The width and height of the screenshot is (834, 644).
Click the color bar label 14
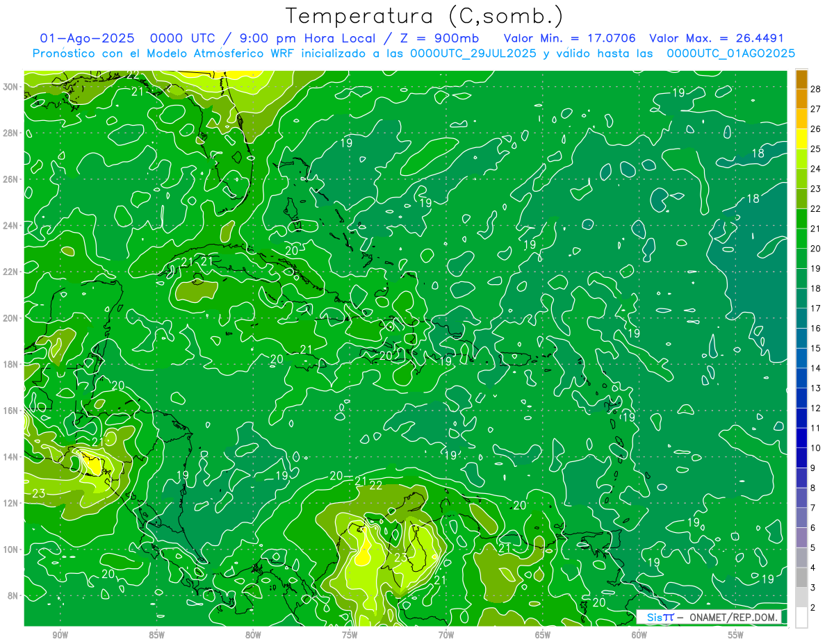tap(816, 368)
